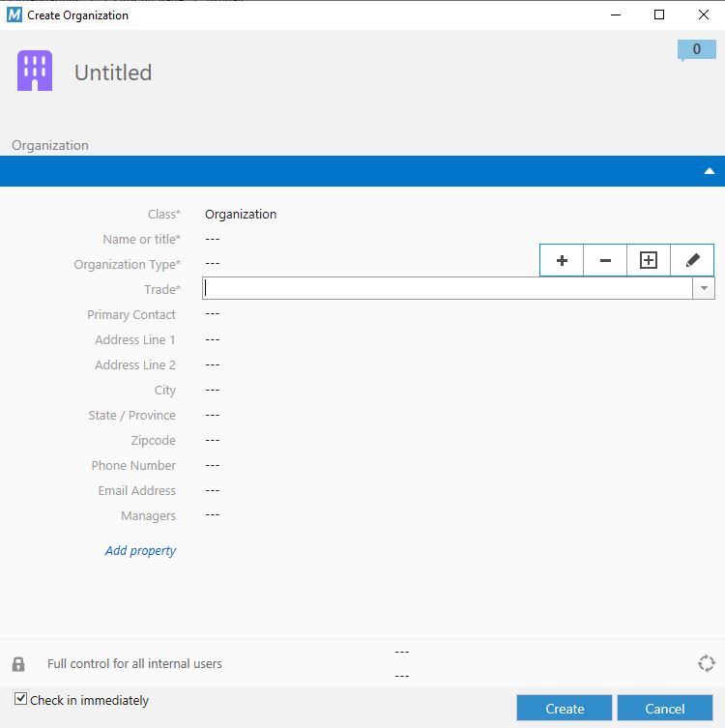Click the boxed plus icon to create a new value
Viewport: 725px width, 728px height.
tap(649, 261)
